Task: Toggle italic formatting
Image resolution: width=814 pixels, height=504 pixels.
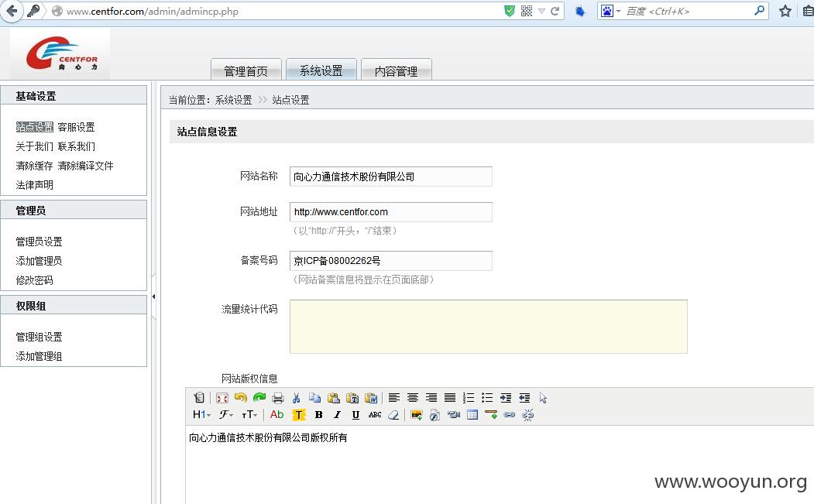Action: [x=338, y=415]
